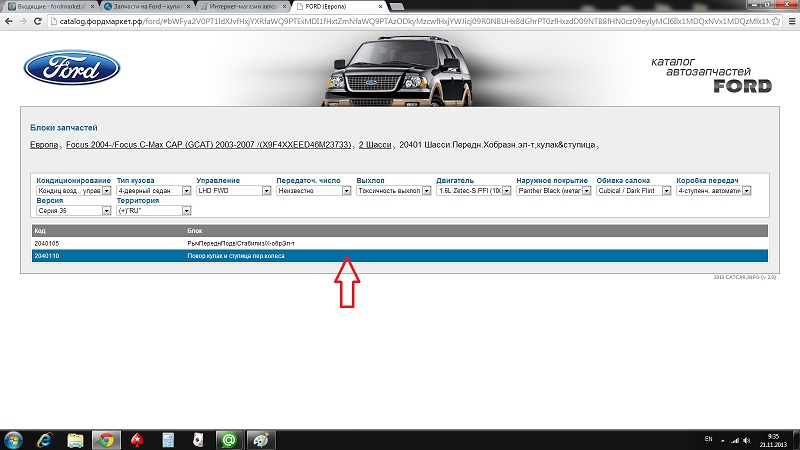This screenshot has height=450, width=800.
Task: Click the Блок column header
Action: pos(194,231)
